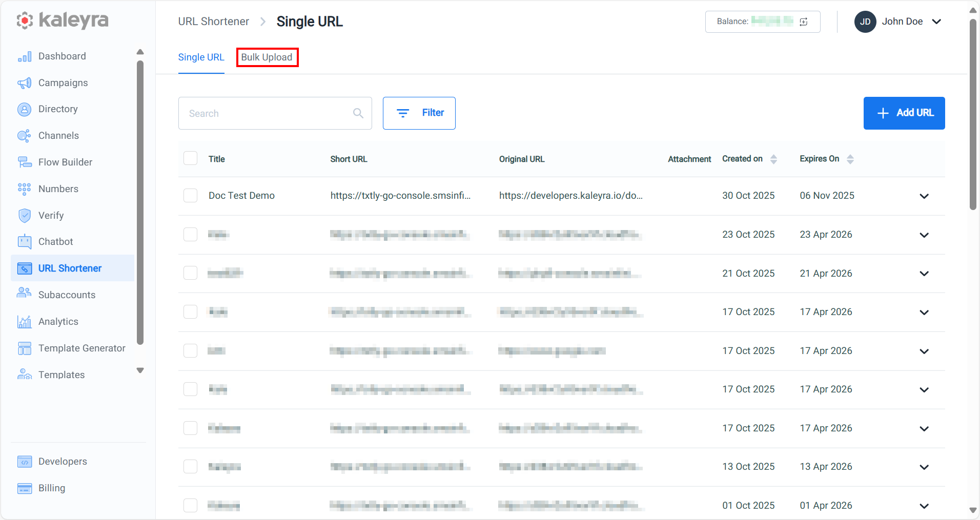Click the JD avatar circle
Screen dimensions: 980x520
pyautogui.click(x=865, y=22)
